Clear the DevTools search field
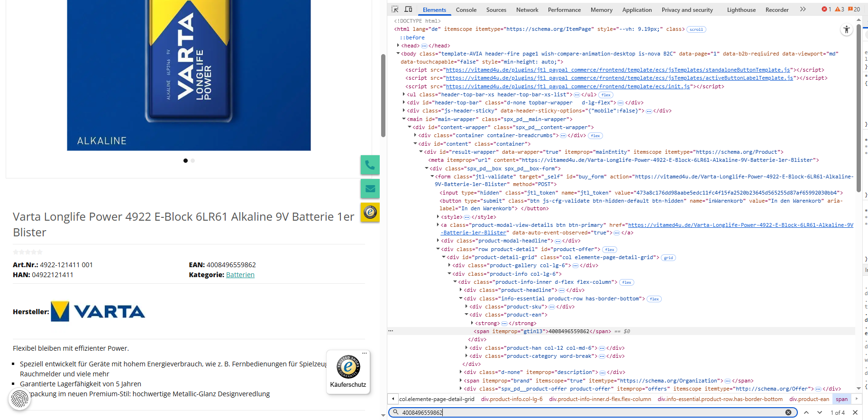 point(788,412)
